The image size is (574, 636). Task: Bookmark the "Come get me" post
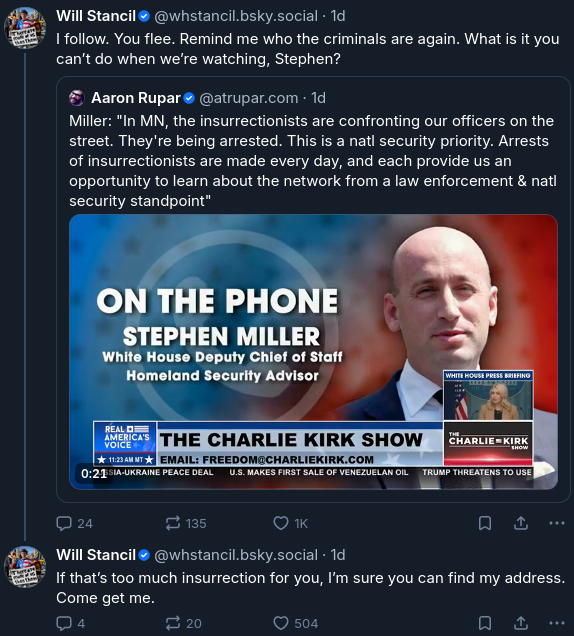(485, 623)
